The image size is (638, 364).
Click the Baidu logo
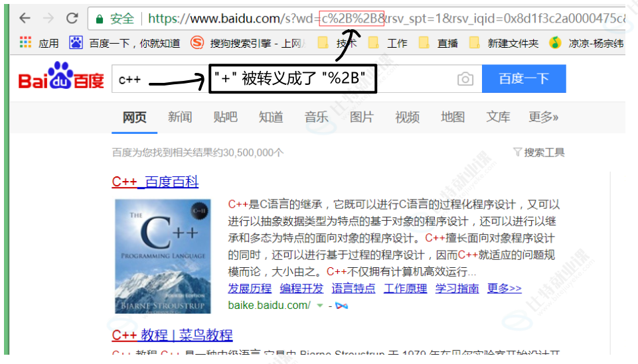click(x=61, y=76)
